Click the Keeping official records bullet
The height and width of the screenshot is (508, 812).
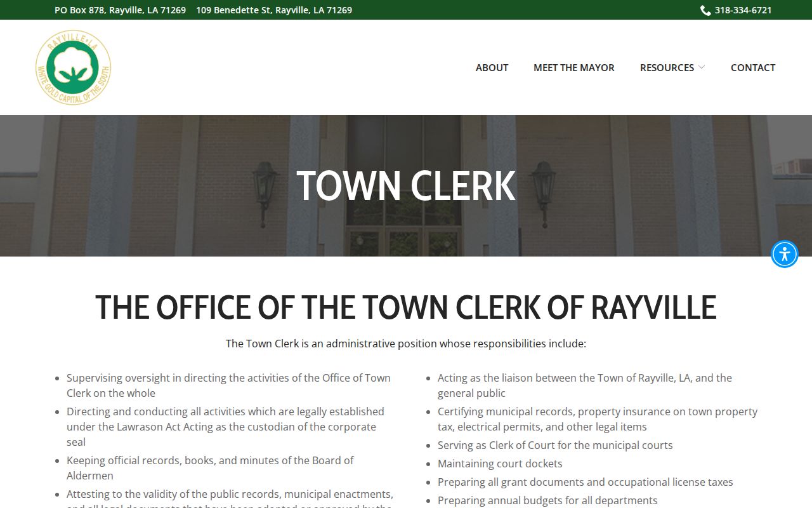click(210, 468)
